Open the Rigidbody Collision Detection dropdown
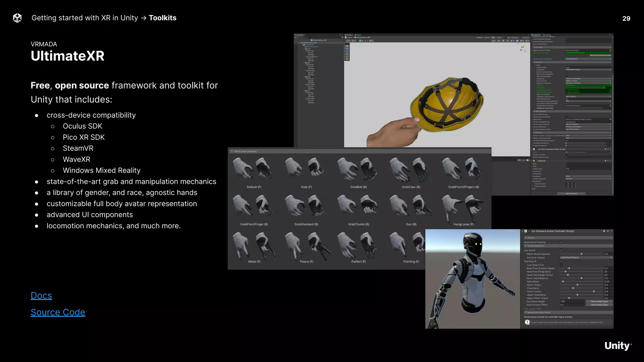This screenshot has height=362, width=644. pyautogui.click(x=588, y=179)
